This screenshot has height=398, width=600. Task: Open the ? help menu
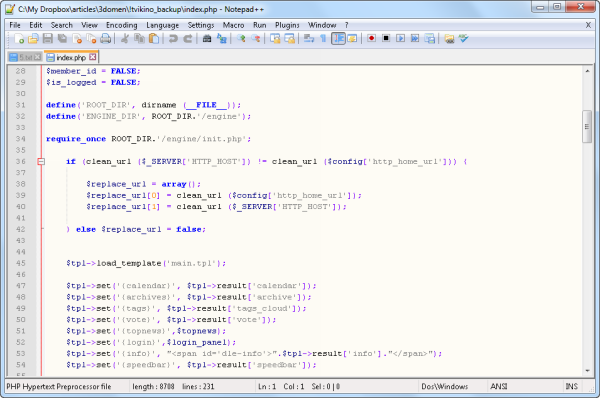(x=347, y=25)
